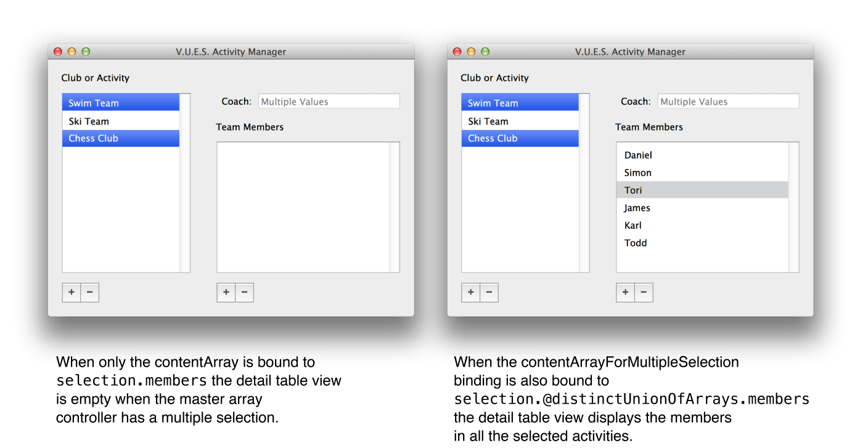Click the minus button under the left window's club list
Viewport: 868px width, 448px height.
[x=89, y=293]
